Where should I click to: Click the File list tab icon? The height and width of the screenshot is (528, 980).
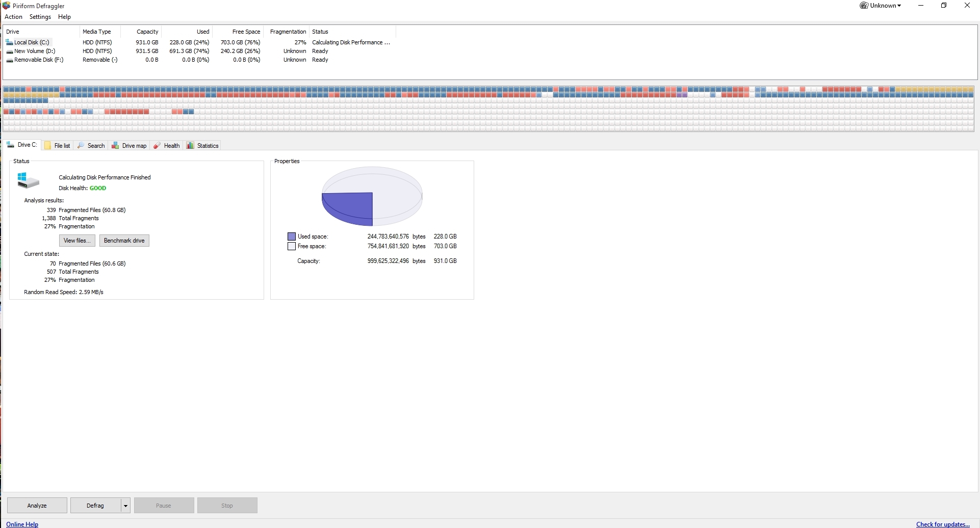tap(47, 145)
